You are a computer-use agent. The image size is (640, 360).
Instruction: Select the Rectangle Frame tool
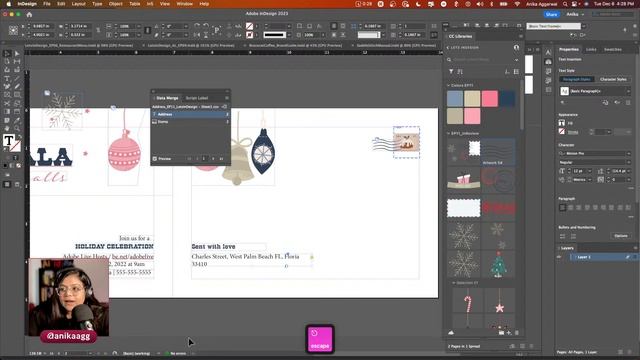click(7, 95)
